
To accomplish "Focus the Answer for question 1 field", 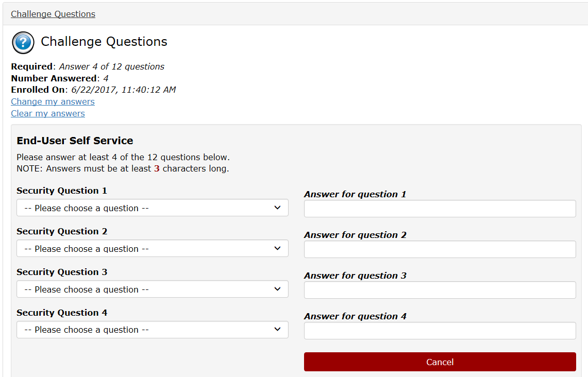I will [x=440, y=209].
